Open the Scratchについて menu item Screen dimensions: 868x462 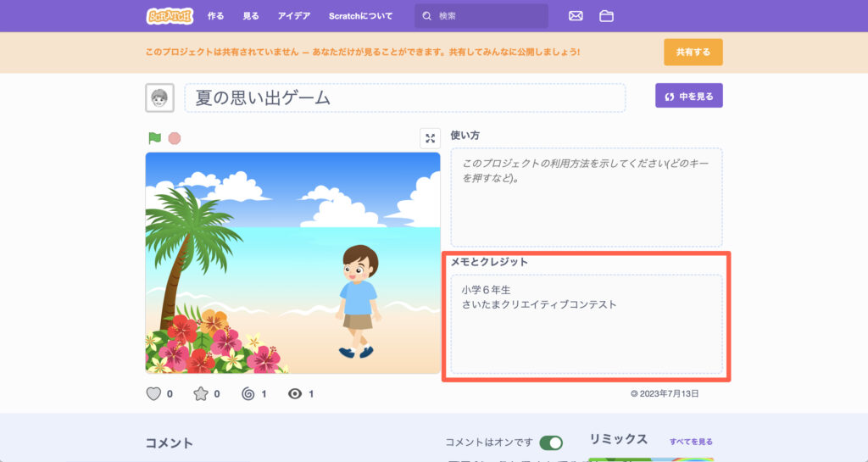point(360,16)
